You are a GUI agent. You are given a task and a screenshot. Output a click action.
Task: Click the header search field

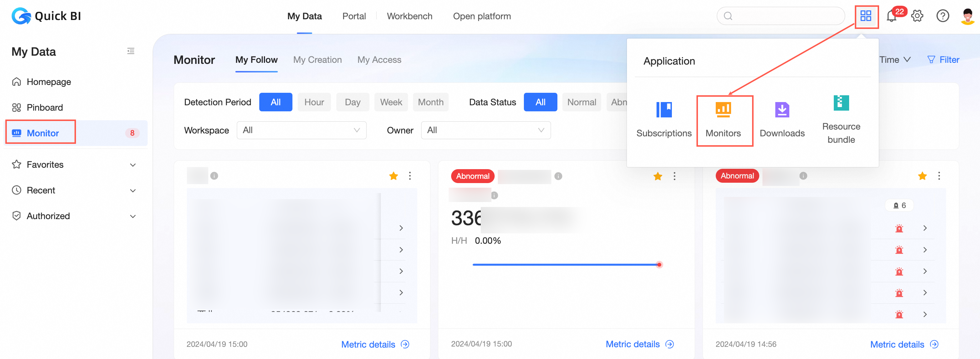pos(781,16)
